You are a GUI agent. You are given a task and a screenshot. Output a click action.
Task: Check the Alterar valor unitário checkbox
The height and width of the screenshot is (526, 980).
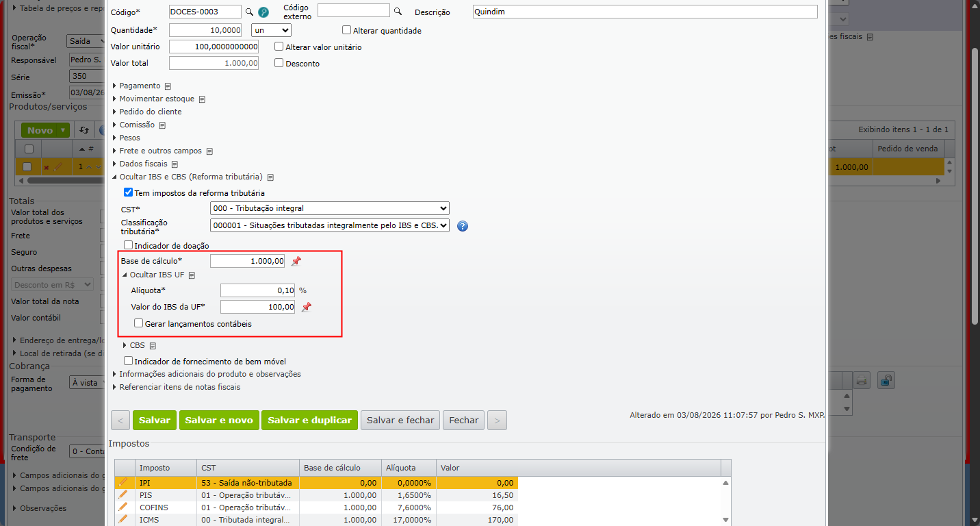279,47
